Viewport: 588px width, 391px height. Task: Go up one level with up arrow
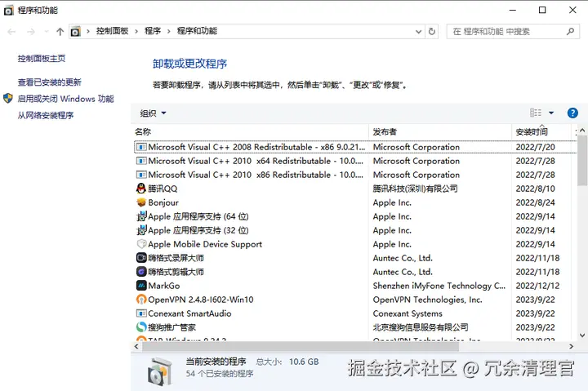click(x=60, y=32)
